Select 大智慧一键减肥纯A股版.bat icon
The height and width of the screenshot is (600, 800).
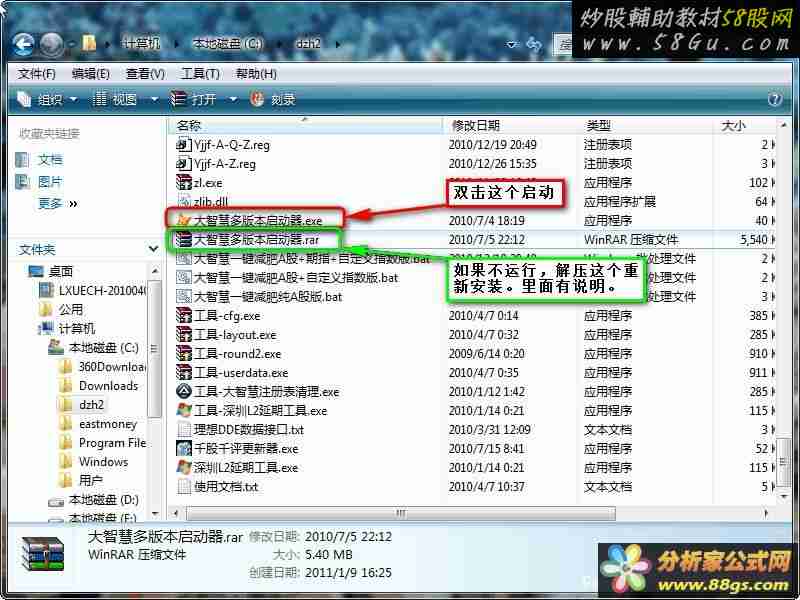pyautogui.click(x=183, y=296)
